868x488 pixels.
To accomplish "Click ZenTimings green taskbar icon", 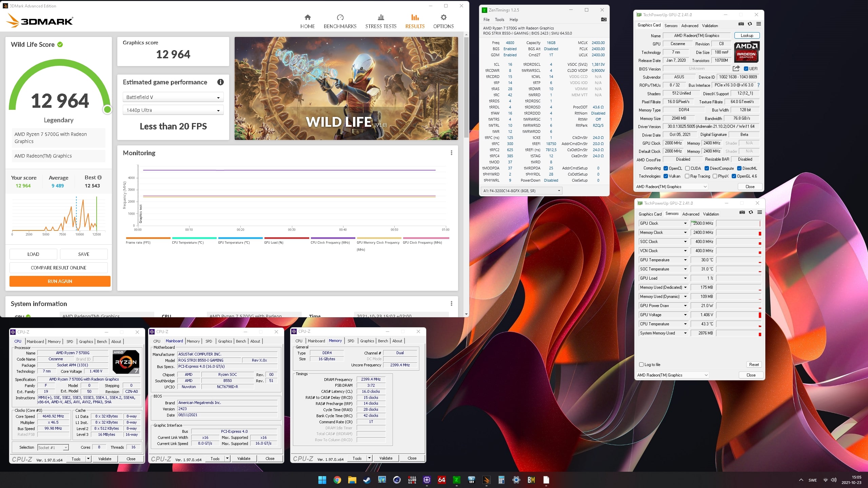I will coord(456,480).
